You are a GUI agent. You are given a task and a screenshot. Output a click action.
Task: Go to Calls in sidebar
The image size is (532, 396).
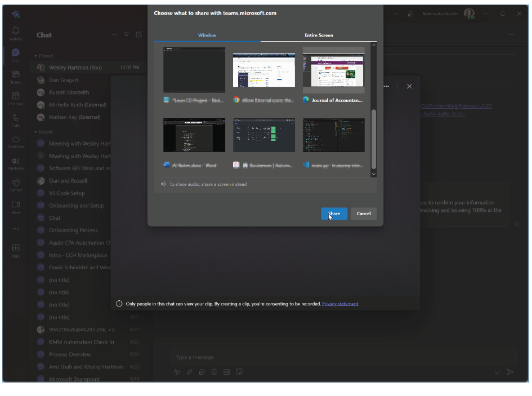[x=16, y=120]
